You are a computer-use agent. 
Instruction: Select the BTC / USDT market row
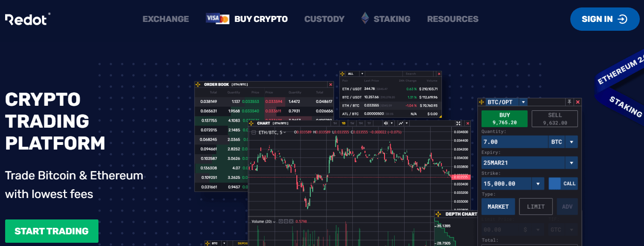[x=390, y=97]
